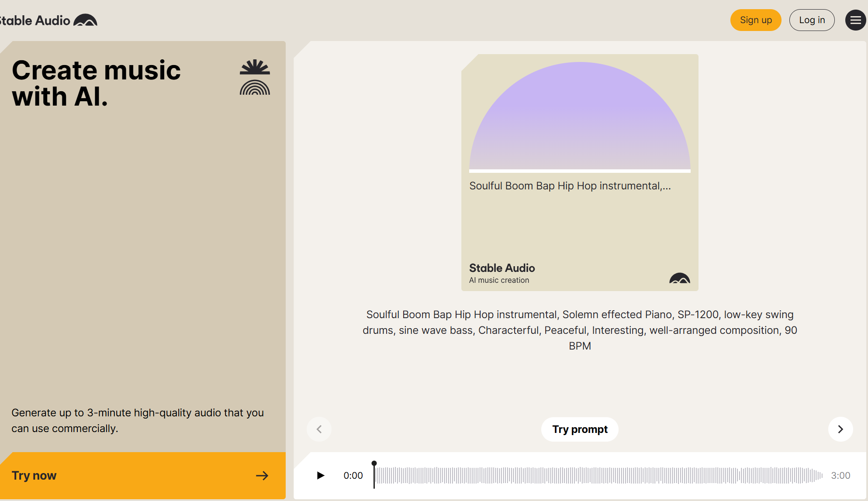Screen dimensions: 868x501
Task: Go to previous prompt with left chevron
Action: coord(319,429)
